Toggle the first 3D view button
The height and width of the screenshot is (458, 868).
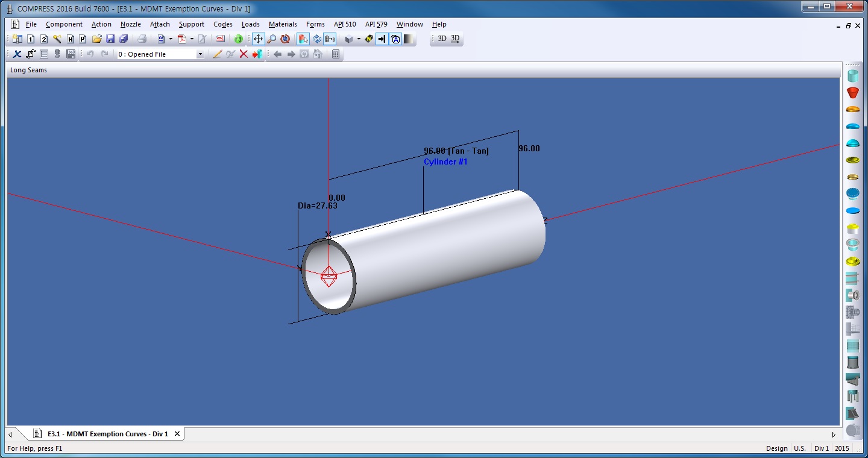442,39
